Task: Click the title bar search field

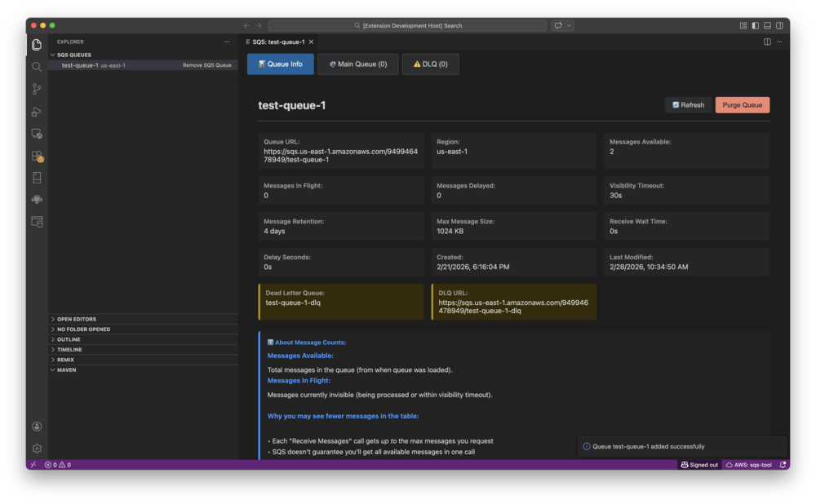Action: click(407, 25)
